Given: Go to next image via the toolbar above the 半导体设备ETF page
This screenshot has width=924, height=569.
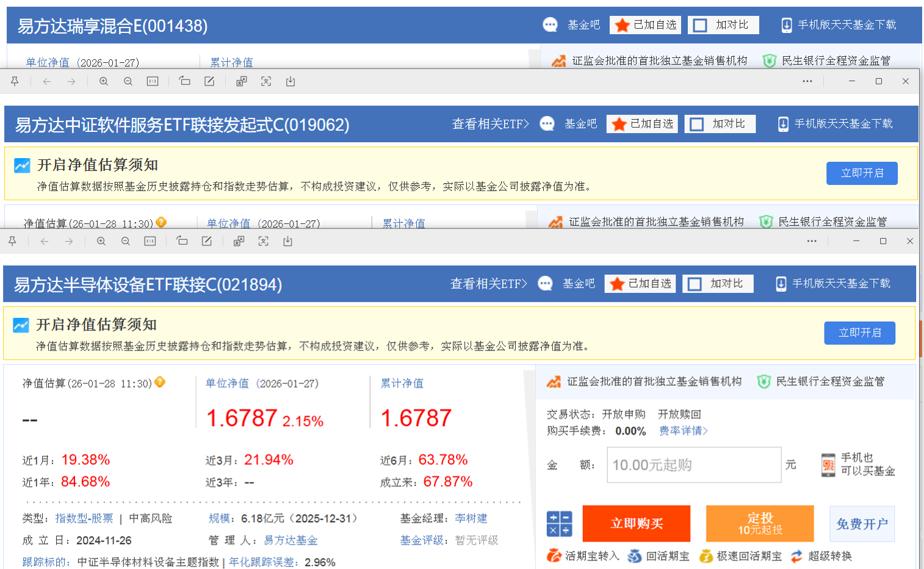Looking at the screenshot, I should point(69,241).
